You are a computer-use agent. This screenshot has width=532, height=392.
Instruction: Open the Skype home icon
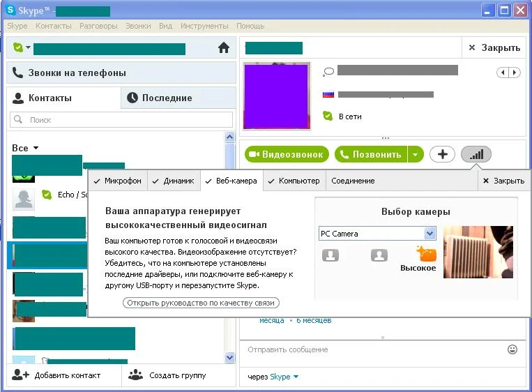[x=224, y=47]
